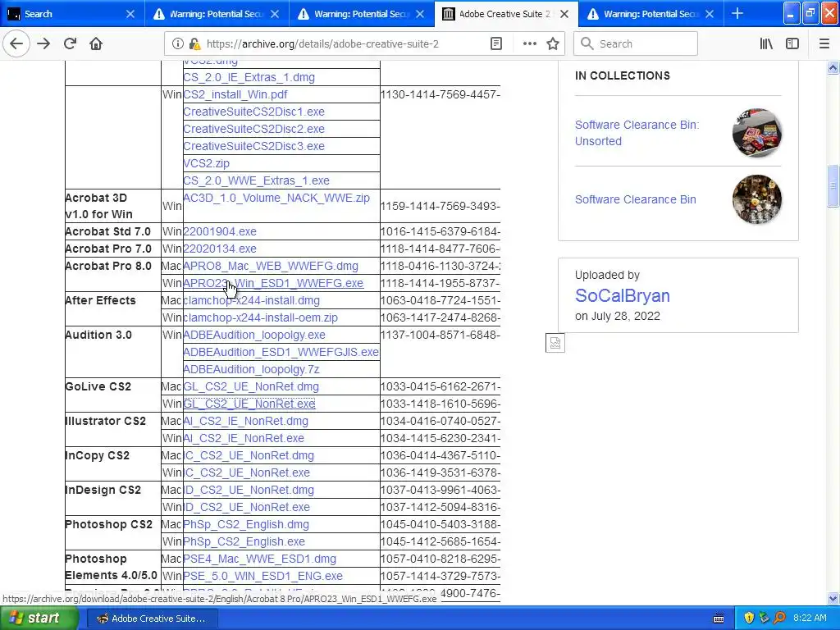Download AI_CS2_IE_NonRet.exe
The image size is (840, 630).
pyautogui.click(x=244, y=438)
